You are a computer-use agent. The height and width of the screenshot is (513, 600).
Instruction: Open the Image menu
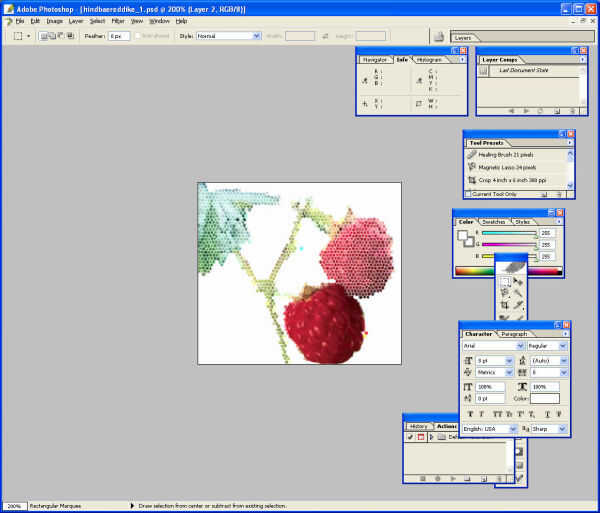click(54, 21)
